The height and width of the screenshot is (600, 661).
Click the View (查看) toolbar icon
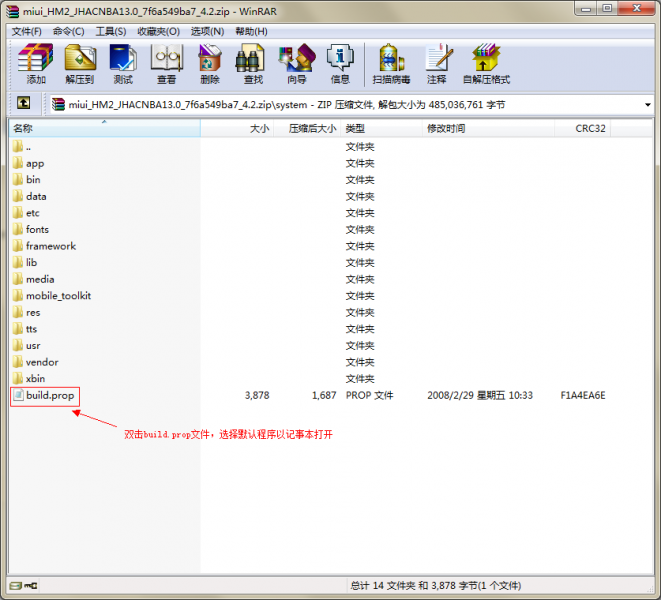coord(167,63)
